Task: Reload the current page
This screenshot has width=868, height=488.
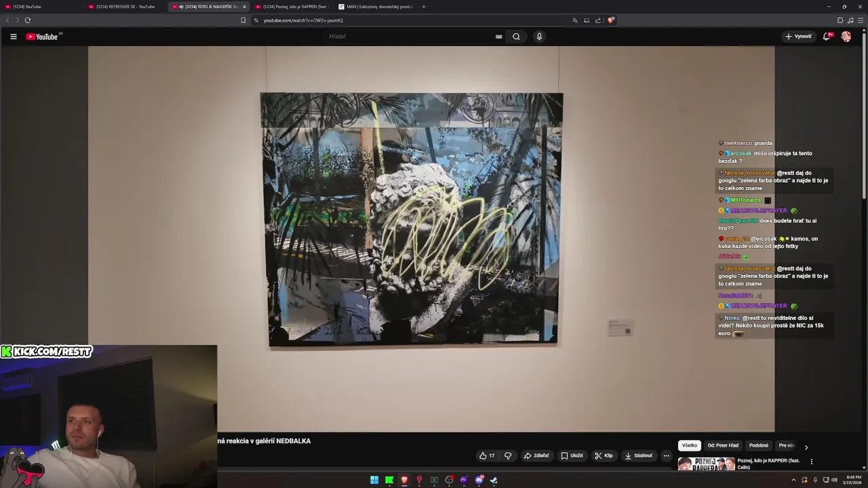Action: tap(28, 20)
